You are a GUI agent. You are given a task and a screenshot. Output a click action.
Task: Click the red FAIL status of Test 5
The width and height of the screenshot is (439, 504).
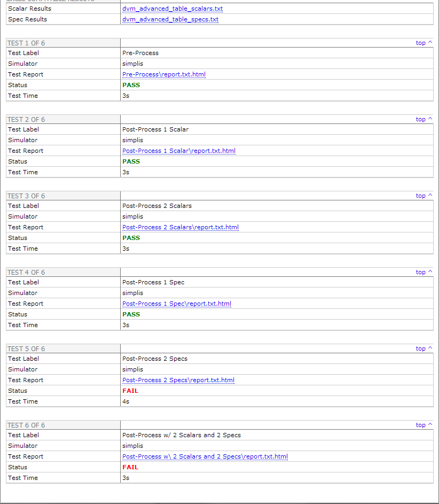coord(130,391)
